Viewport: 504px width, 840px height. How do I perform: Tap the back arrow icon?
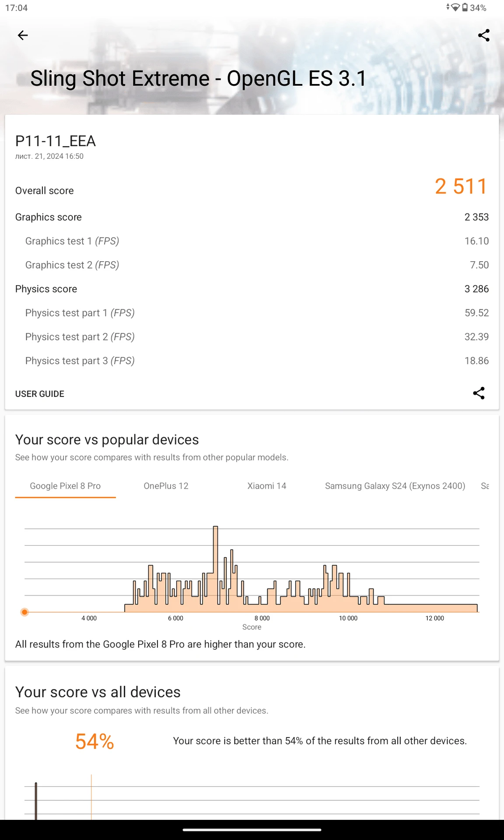[23, 35]
